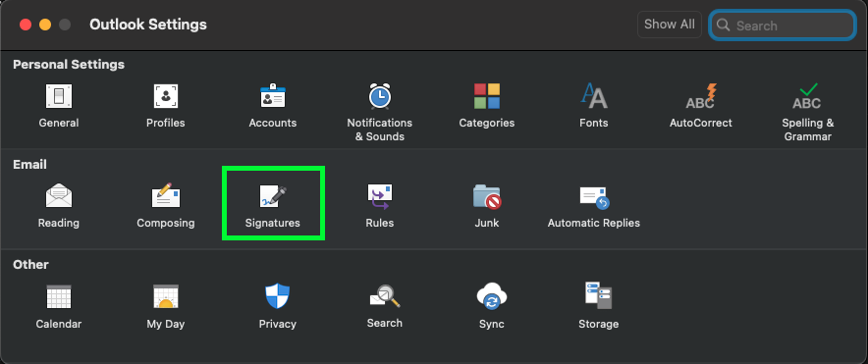
Task: Close the Outlook Settings window
Action: [x=25, y=25]
